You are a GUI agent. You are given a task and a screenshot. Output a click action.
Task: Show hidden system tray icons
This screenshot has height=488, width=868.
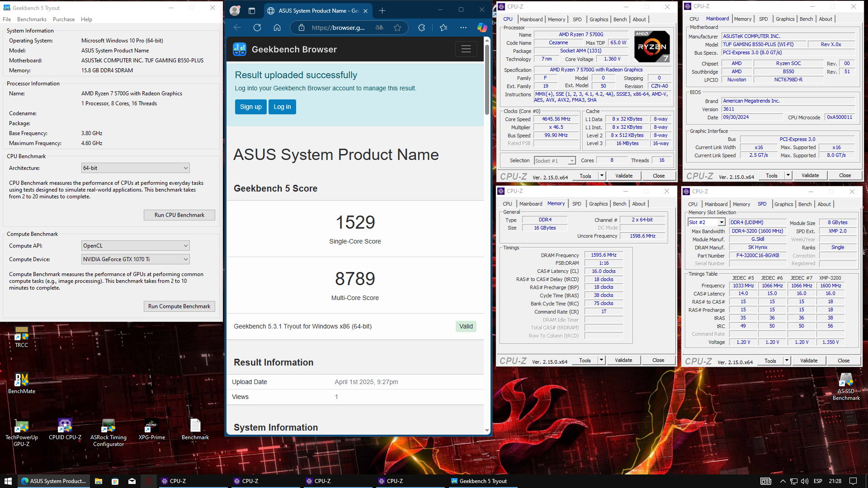coord(783,481)
